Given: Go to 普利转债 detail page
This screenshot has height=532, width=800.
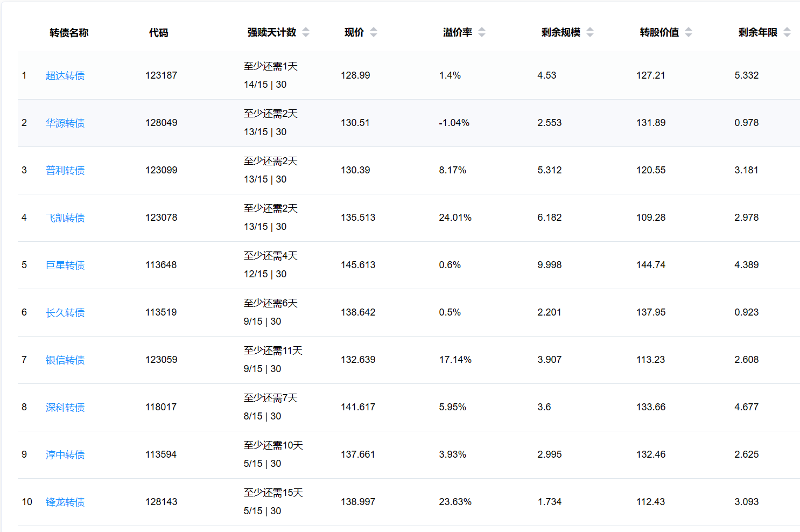Looking at the screenshot, I should [x=65, y=171].
